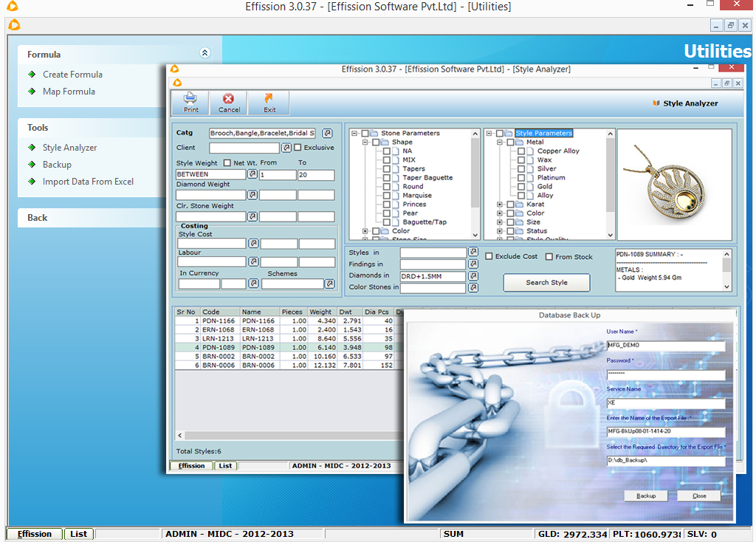The height and width of the screenshot is (542, 756).
Task: Expand the Karat tree node
Action: [500, 205]
